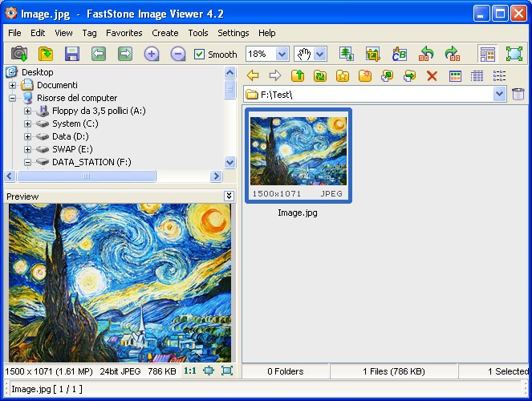Click the folder tree horizontal scrollbar thumb

pos(87,176)
